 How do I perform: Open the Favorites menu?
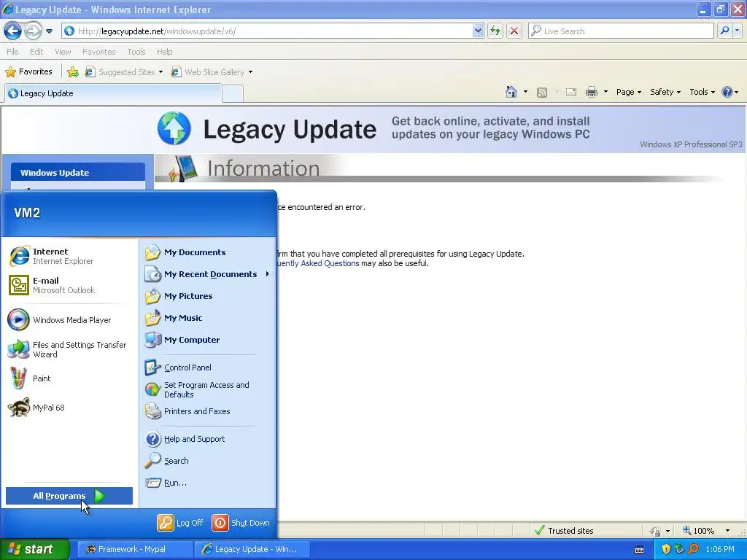pos(99,52)
